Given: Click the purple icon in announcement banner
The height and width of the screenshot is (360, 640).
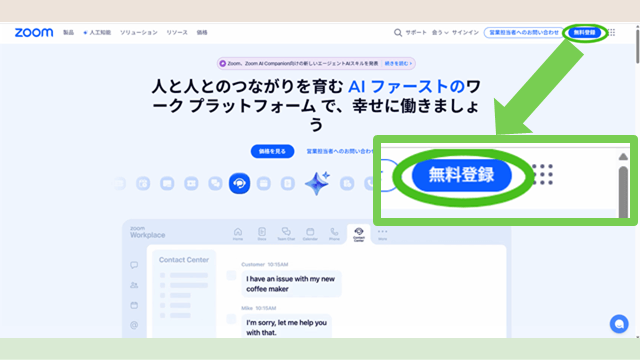Looking at the screenshot, I should [x=222, y=64].
